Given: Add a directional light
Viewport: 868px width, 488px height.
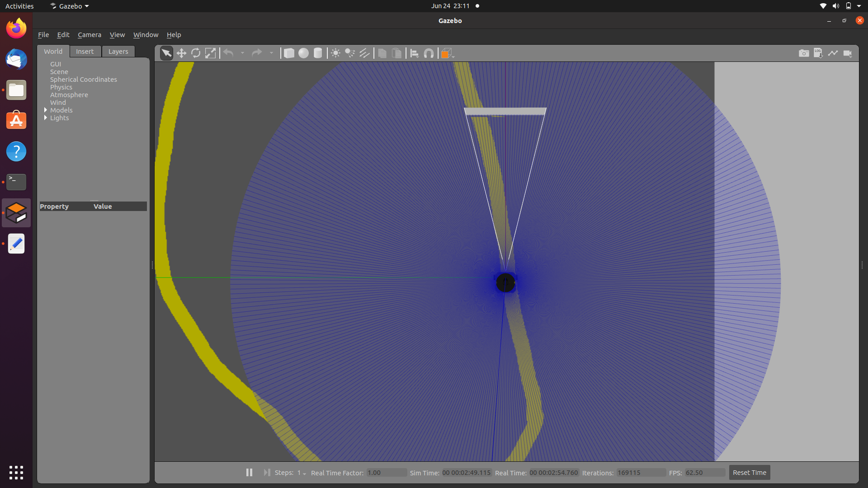Looking at the screenshot, I should pyautogui.click(x=364, y=53).
